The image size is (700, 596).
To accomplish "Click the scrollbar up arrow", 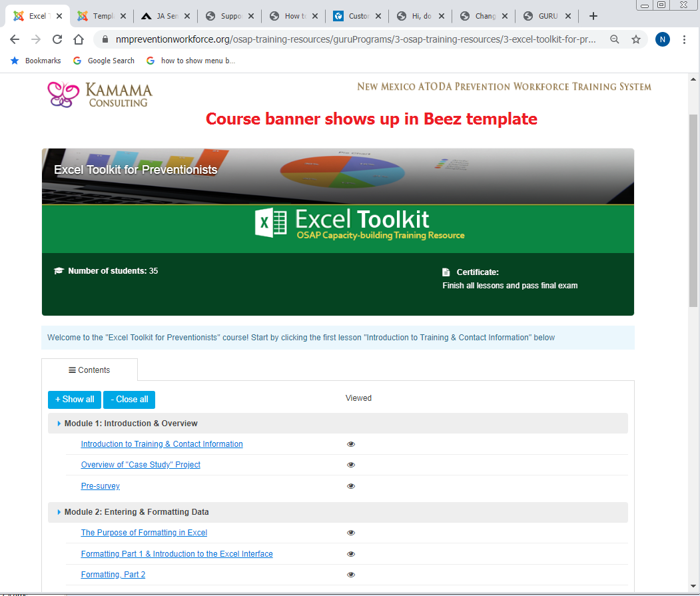I will [x=693, y=79].
